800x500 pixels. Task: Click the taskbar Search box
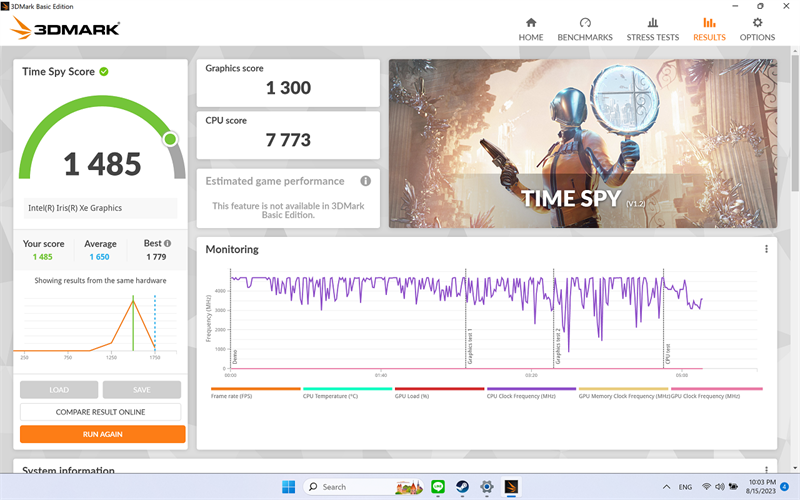(364, 487)
